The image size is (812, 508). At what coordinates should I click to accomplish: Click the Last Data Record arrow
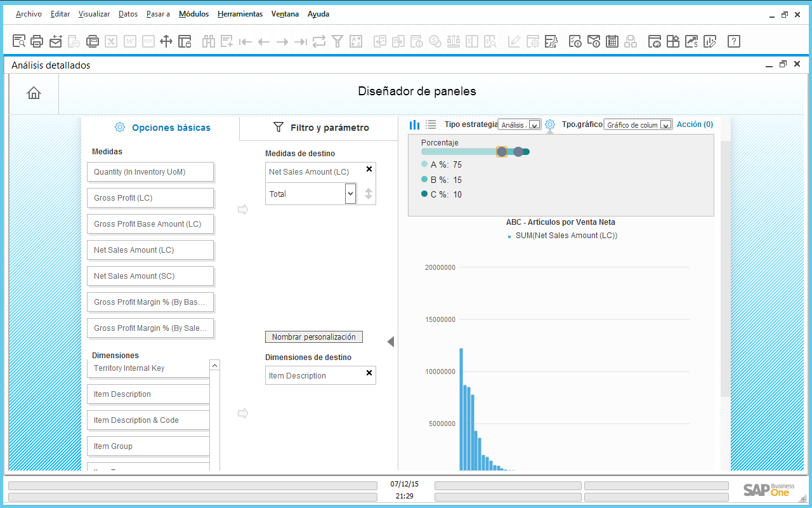click(x=301, y=41)
